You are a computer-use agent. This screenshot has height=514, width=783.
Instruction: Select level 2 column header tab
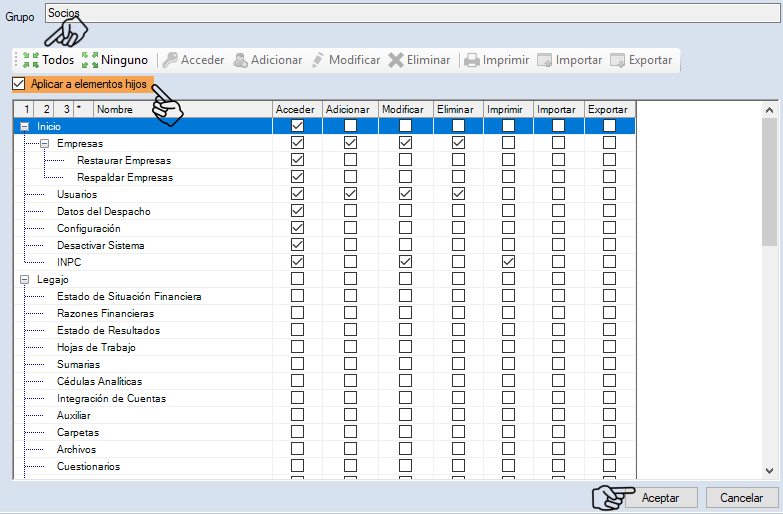click(x=45, y=109)
